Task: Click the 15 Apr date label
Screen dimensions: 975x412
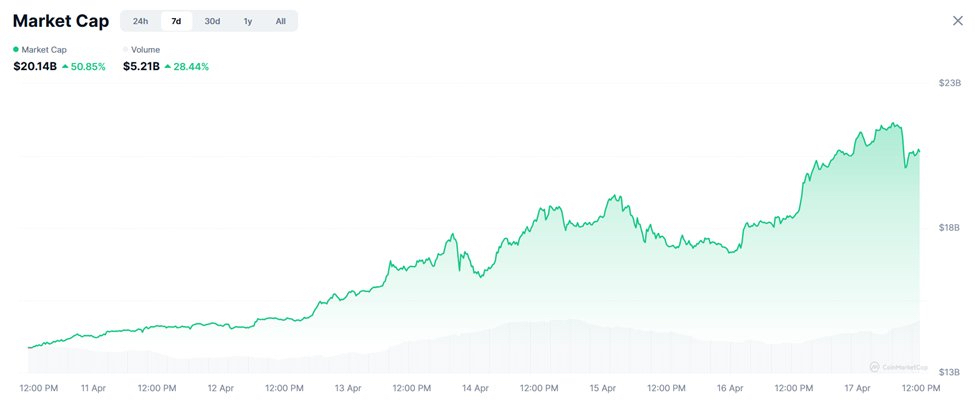Action: tap(603, 387)
